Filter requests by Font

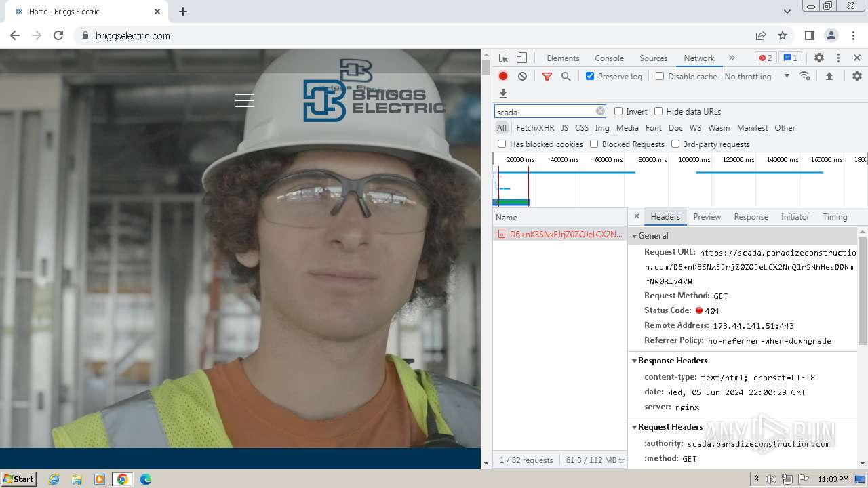654,127
